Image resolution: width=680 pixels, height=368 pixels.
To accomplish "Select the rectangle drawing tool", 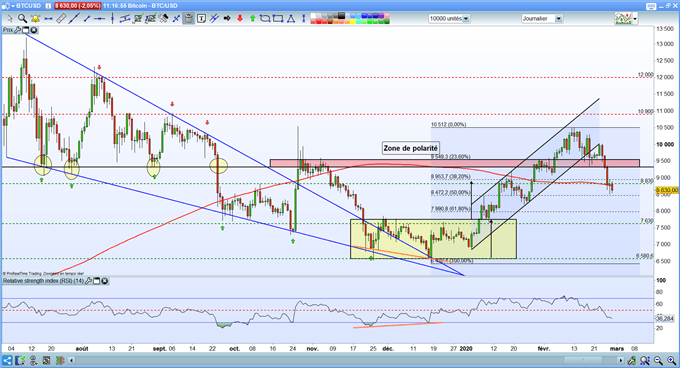I will coord(278,19).
